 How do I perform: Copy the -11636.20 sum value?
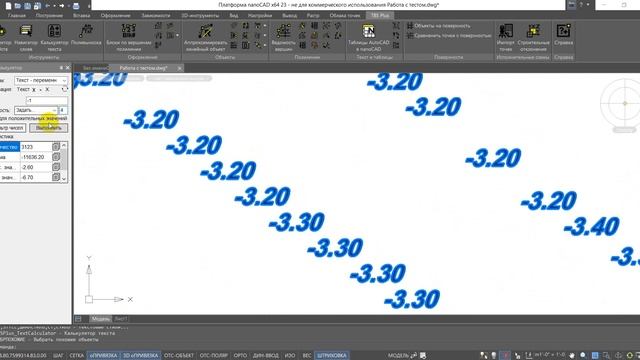[56, 157]
